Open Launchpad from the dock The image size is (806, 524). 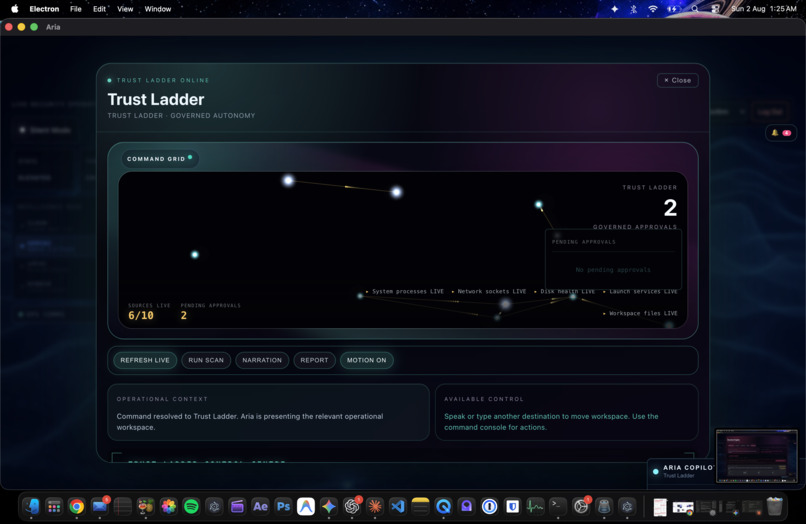point(54,507)
